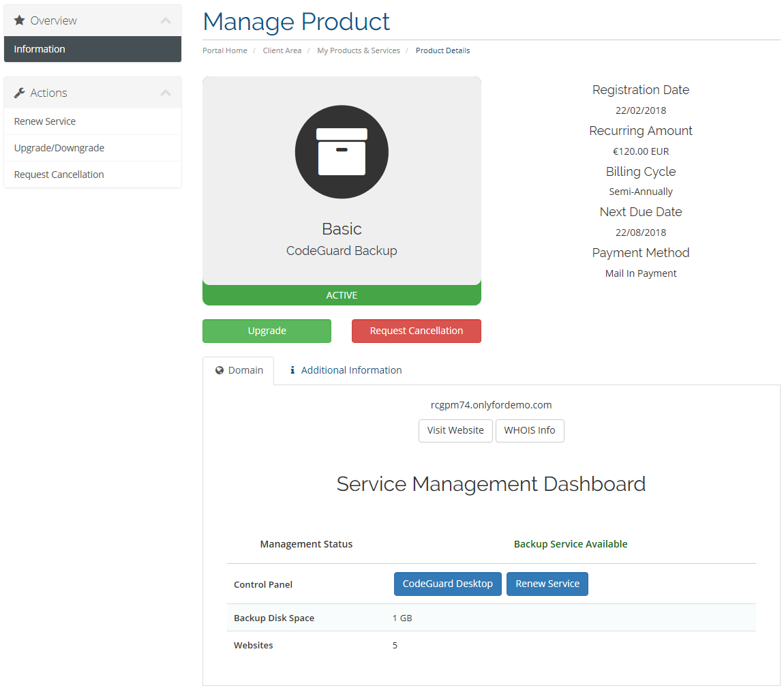
Task: Choose Upgrade/Downgrade in the Actions sidebar
Action: click(x=93, y=148)
